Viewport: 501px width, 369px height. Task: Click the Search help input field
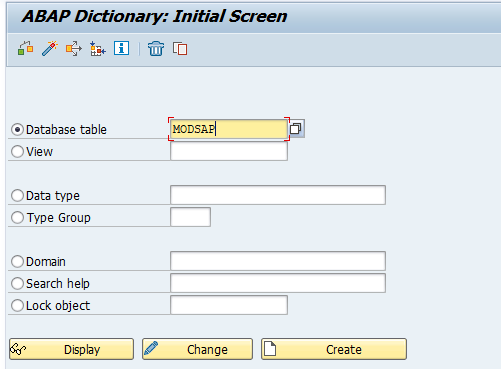278,283
